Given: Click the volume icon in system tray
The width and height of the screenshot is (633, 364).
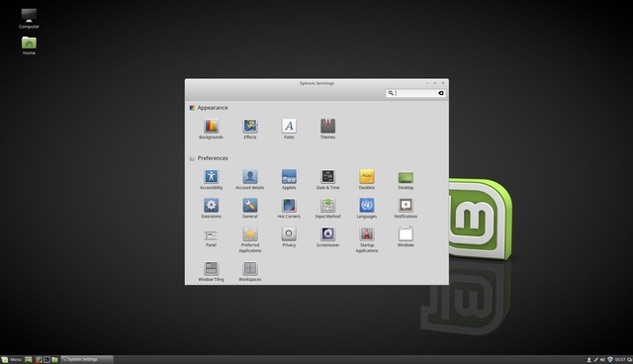Looking at the screenshot, I should click(602, 360).
